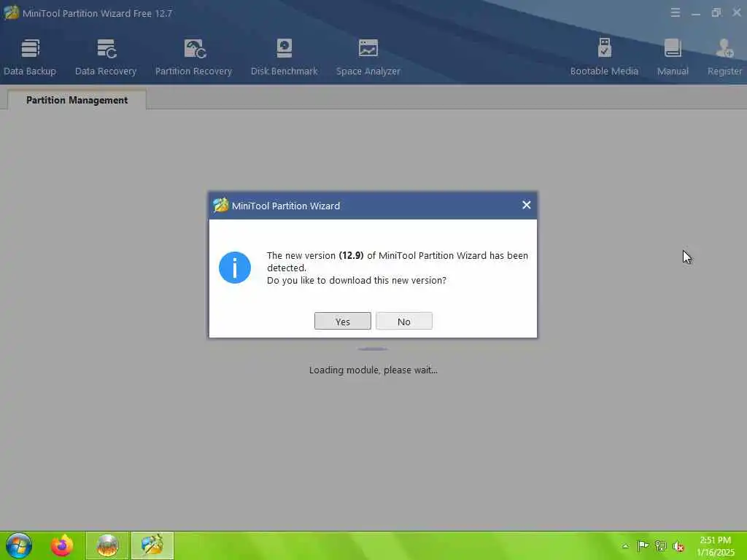Click Yes to download the new version
Viewport: 747px width, 560px height.
coord(343,321)
